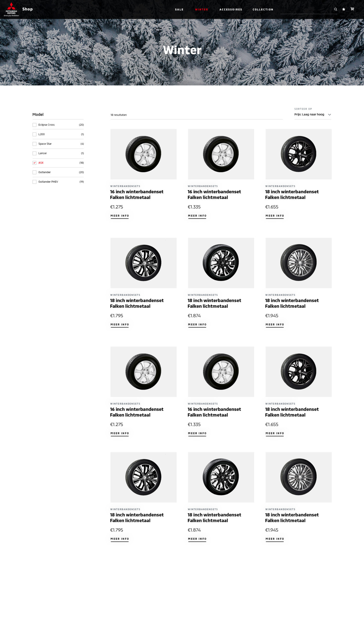Click the Shop text in the header

click(x=28, y=9)
